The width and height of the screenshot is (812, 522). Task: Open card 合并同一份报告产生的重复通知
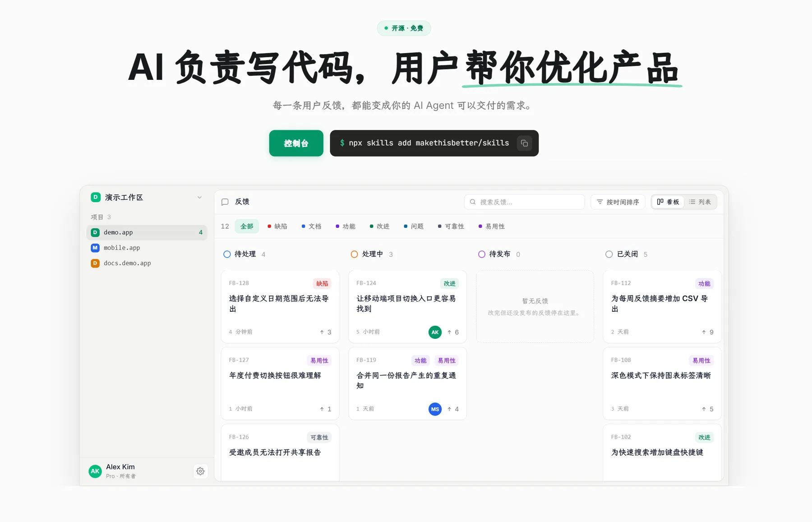tap(407, 383)
